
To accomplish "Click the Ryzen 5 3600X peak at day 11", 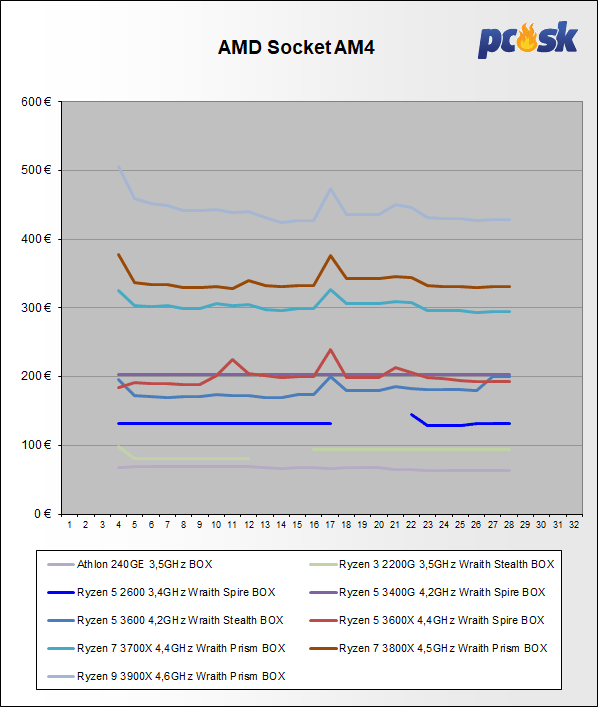I will [x=232, y=359].
